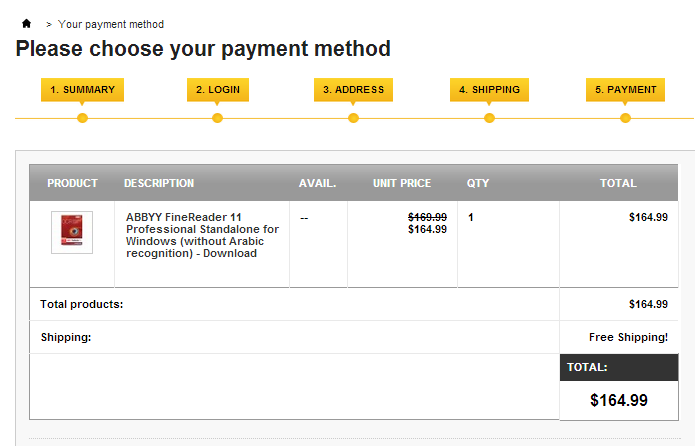This screenshot has height=446, width=695.
Task: Click the QTY column header
Action: 477,183
